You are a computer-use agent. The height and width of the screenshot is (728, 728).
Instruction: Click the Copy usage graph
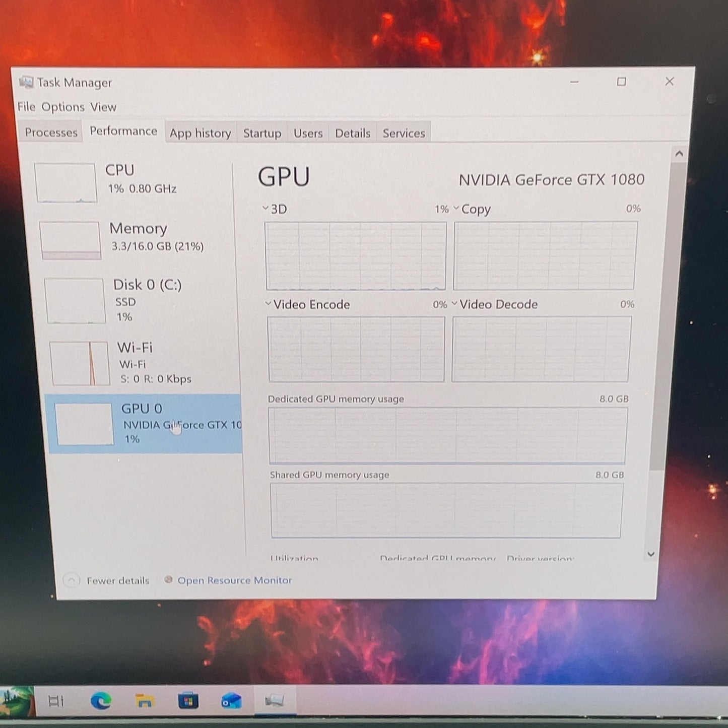tap(545, 255)
